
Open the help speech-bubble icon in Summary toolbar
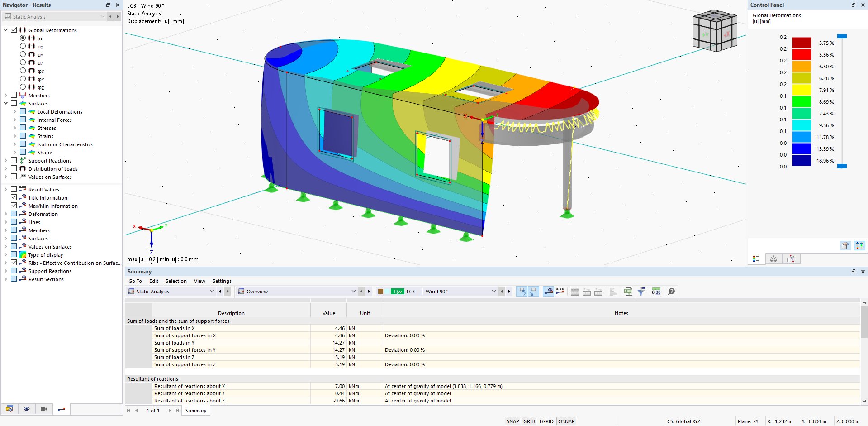tap(671, 292)
